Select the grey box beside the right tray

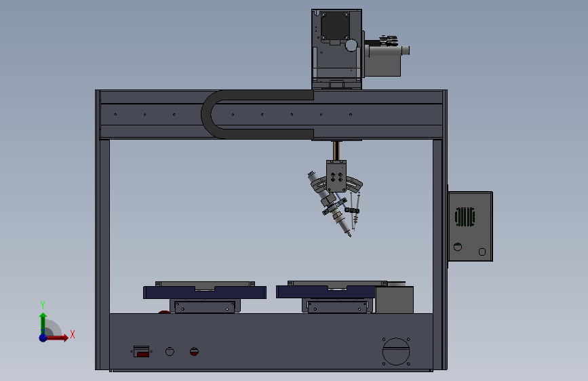395,300
